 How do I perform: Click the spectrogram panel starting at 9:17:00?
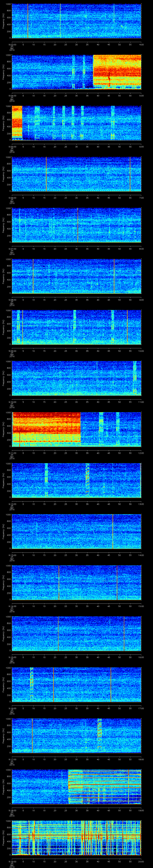click(x=76, y=736)
